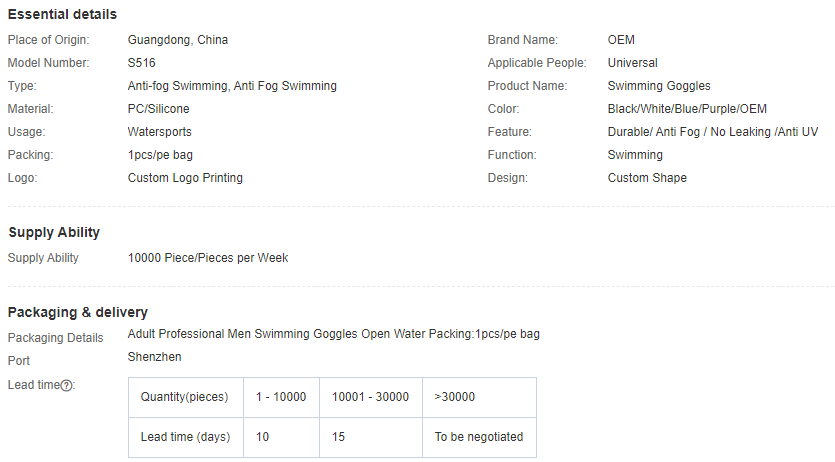
Task: Click the Durable/ Anti Fog feature value
Action: [713, 131]
